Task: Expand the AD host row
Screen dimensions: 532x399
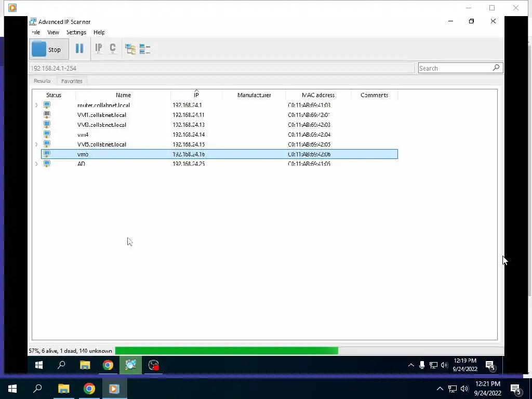Action: pos(36,164)
